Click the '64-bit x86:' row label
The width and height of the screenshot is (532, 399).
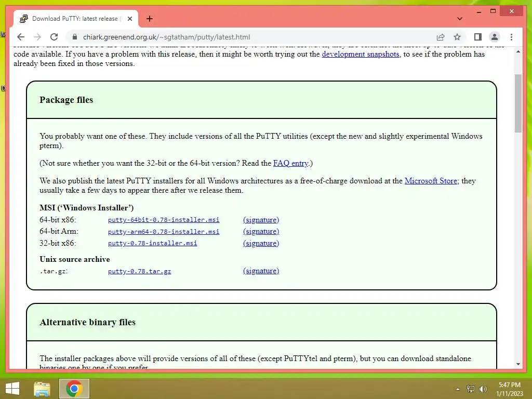58,220
